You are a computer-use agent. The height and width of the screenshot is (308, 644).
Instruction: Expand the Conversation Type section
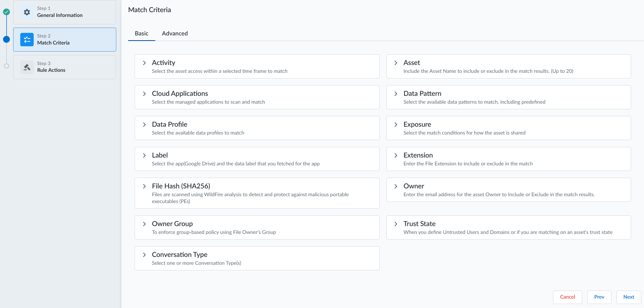click(144, 255)
